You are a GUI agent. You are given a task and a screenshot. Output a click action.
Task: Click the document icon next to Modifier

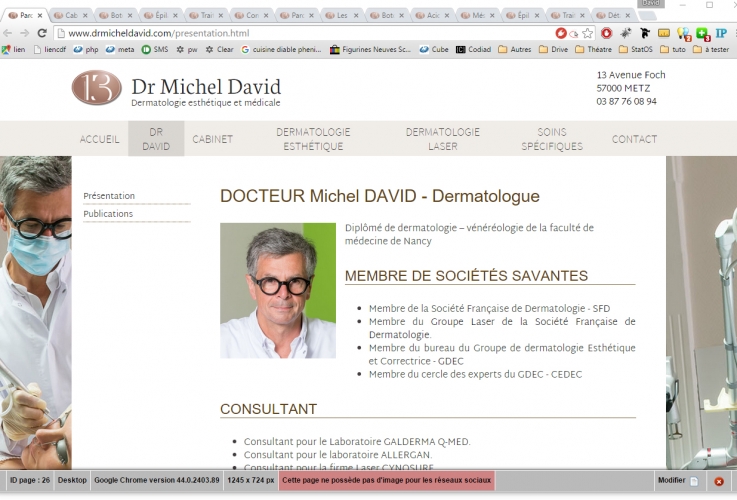click(694, 481)
